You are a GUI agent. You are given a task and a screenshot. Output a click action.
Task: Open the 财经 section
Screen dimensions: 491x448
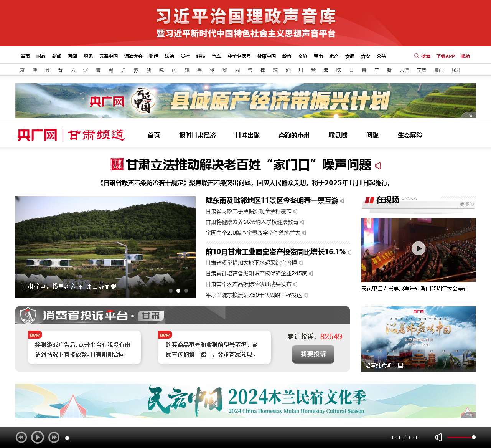pos(154,56)
